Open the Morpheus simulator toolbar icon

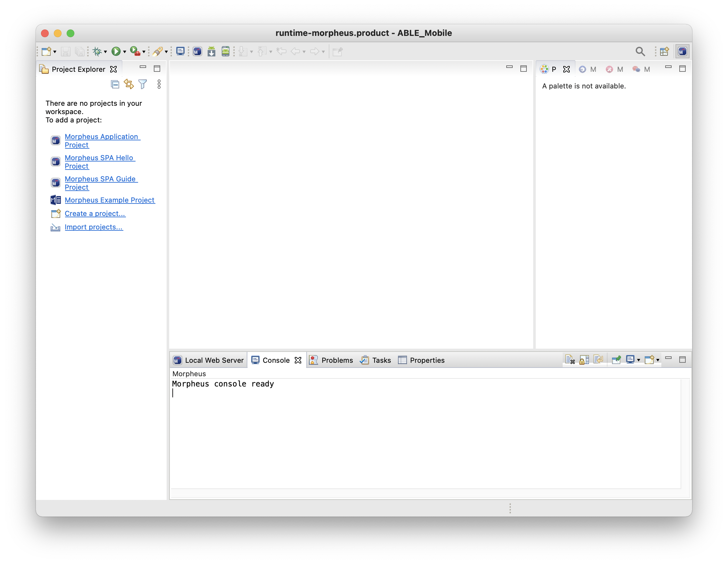tap(197, 51)
